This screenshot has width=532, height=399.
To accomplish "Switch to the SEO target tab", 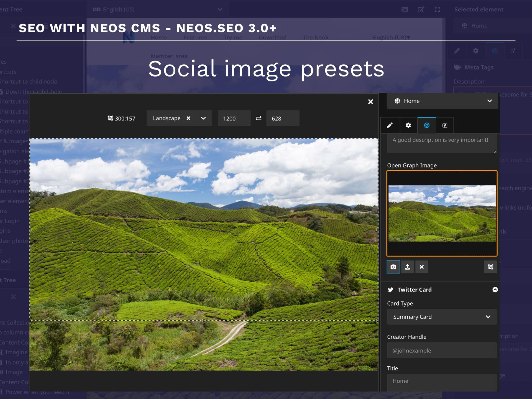I will (427, 125).
